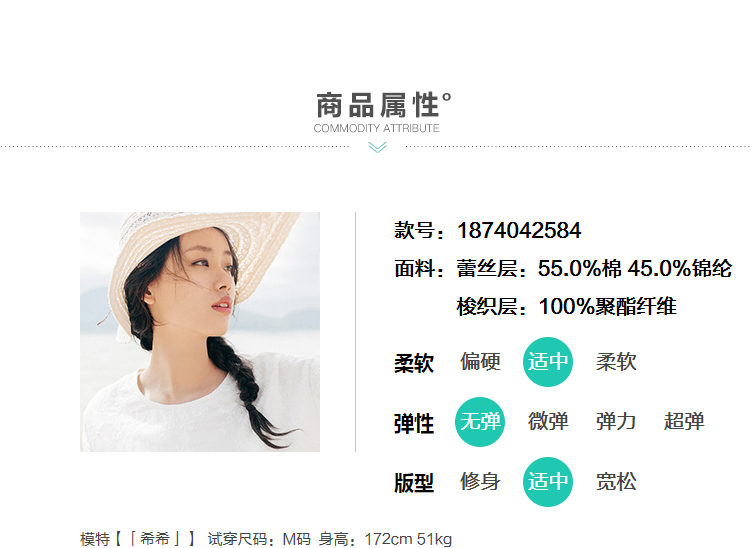Viewport: 750px width, 548px height.
Task: Select the 偏硬 softness option
Action: (480, 362)
